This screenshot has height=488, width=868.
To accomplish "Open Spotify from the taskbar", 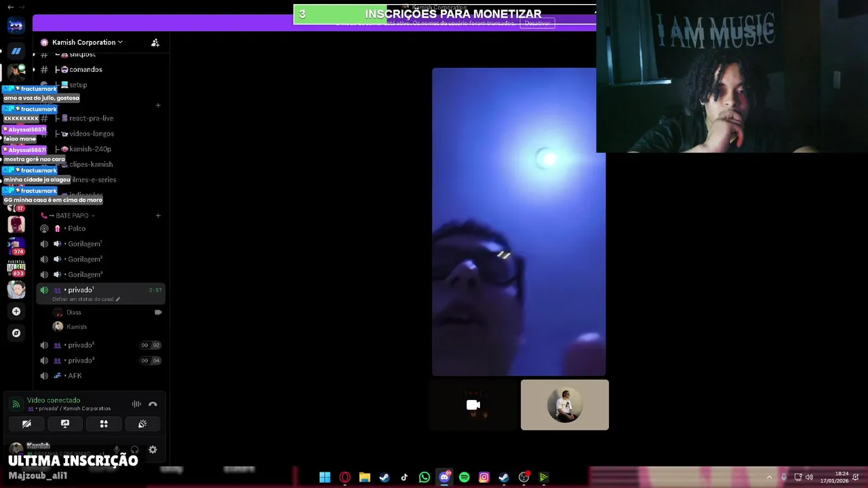I will click(464, 477).
